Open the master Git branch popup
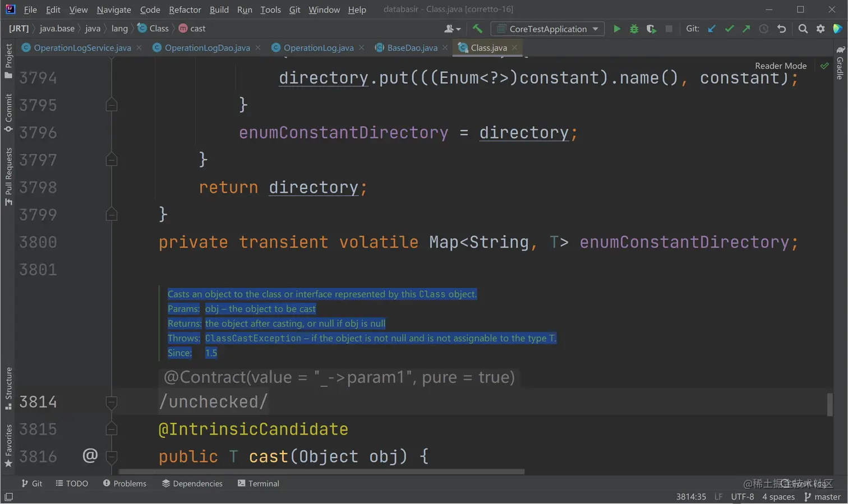The width and height of the screenshot is (848, 504). [822, 497]
